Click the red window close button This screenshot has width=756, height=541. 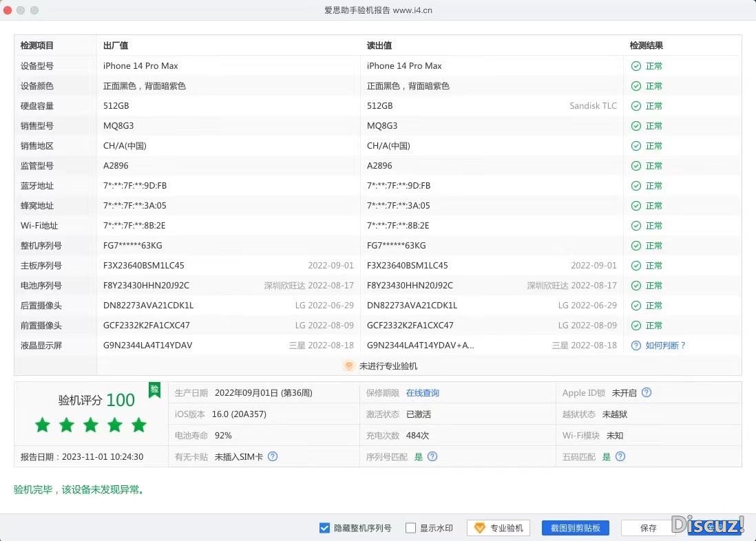coord(8,10)
